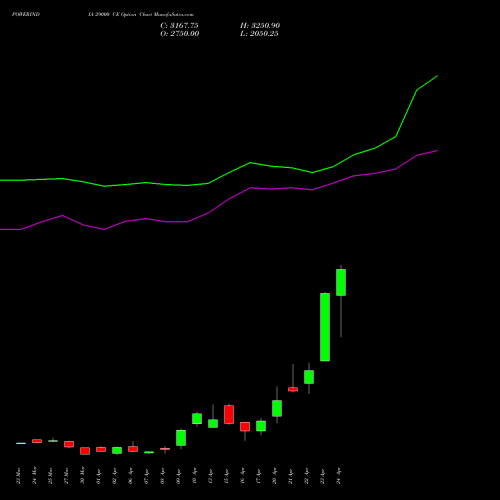This screenshot has width=500, height=500.
Task: Select the 06 Apr date axis label
Action: [x=131, y=476]
